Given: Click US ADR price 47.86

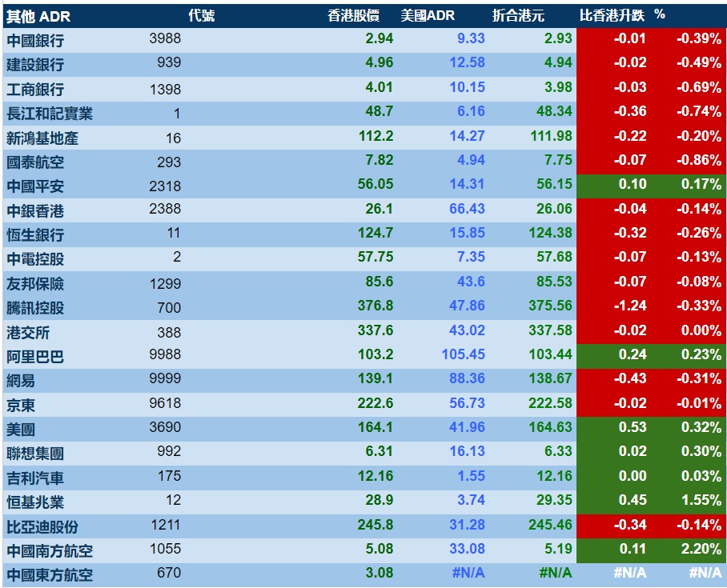Looking at the screenshot, I should click(467, 306).
